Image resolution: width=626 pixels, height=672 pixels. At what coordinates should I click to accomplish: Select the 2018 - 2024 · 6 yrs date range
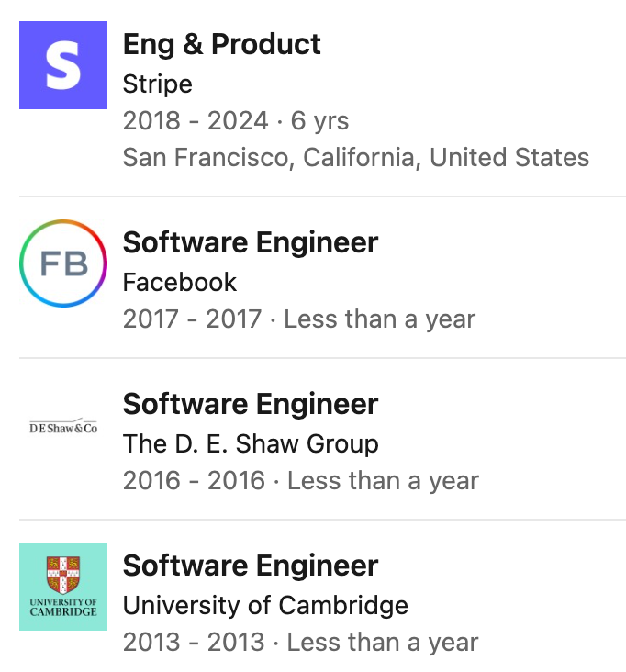tap(236, 120)
